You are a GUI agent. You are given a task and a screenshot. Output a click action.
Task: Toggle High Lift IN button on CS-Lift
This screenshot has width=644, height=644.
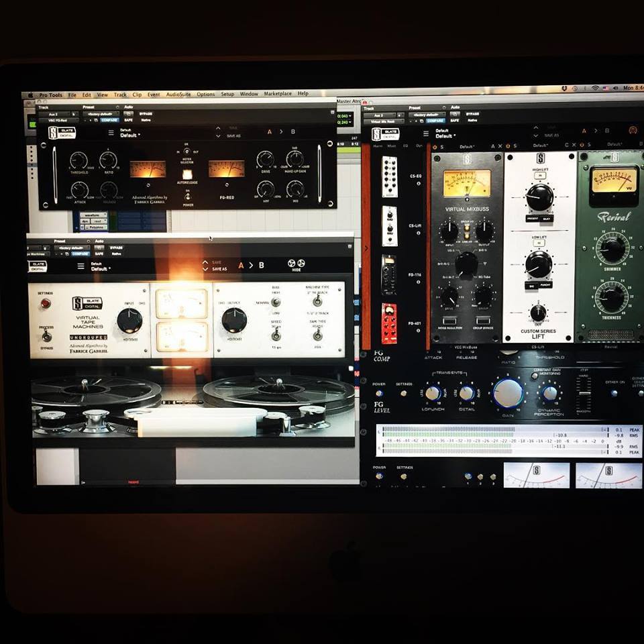539,176
